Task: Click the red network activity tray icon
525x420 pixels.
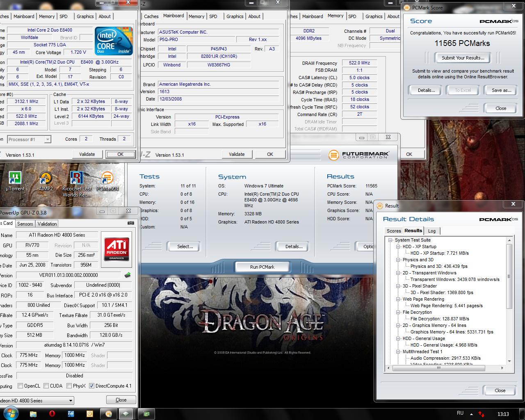Action: [x=482, y=414]
